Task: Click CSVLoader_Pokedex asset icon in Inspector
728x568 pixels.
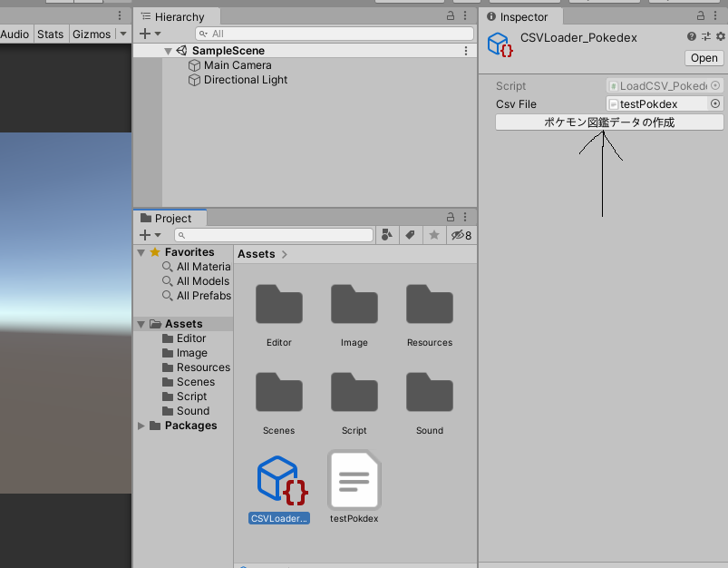Action: pos(500,44)
